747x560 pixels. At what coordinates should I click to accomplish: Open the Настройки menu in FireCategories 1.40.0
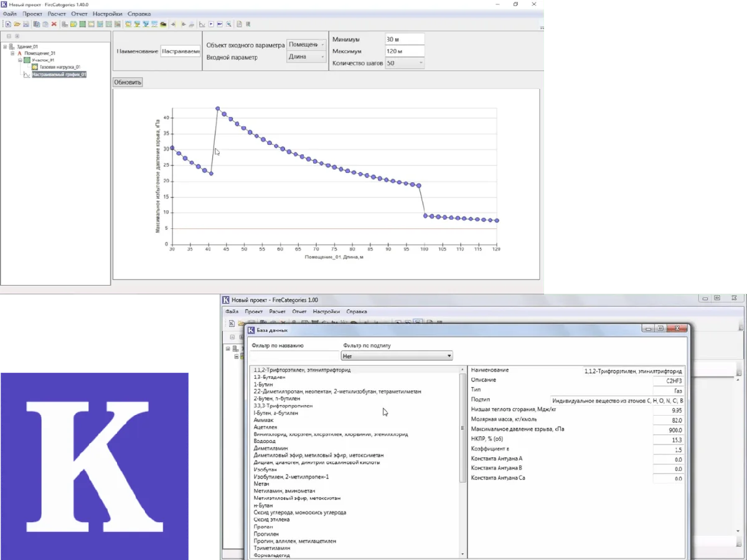pyautogui.click(x=108, y=14)
